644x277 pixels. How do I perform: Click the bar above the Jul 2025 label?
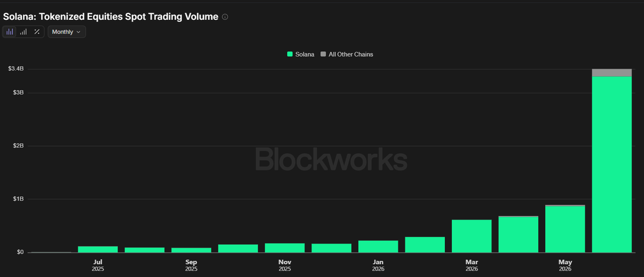pos(98,250)
